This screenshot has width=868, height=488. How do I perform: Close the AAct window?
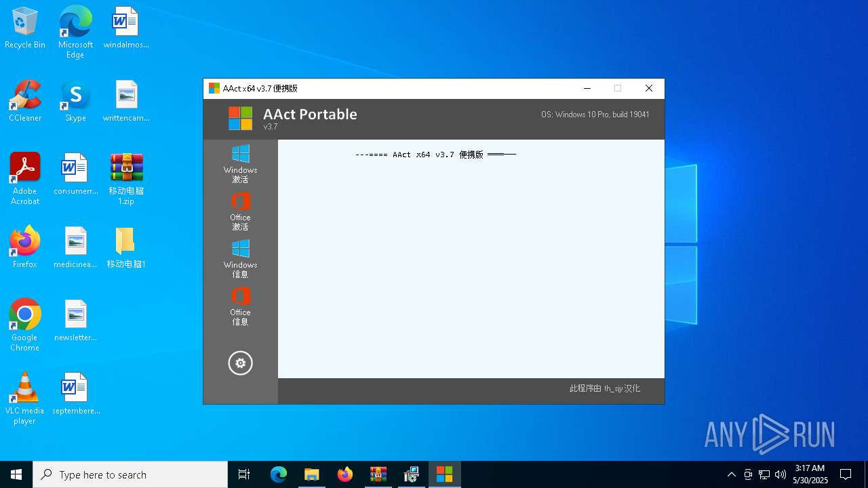[649, 88]
